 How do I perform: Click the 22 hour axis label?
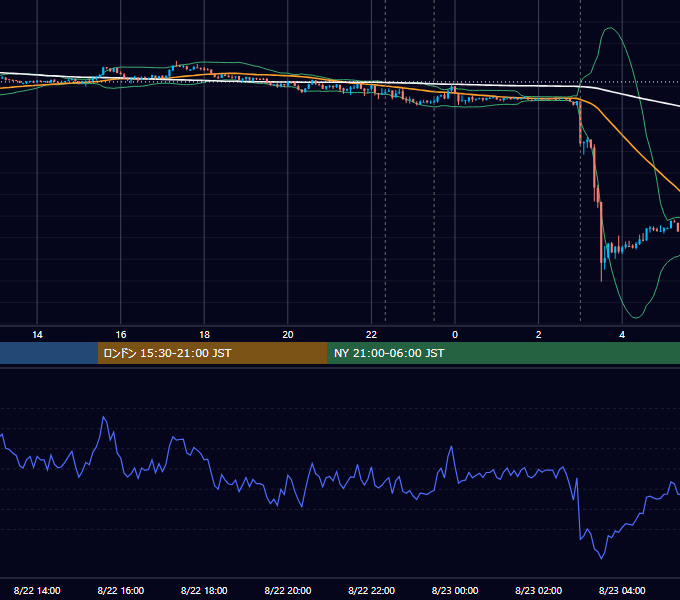click(371, 335)
